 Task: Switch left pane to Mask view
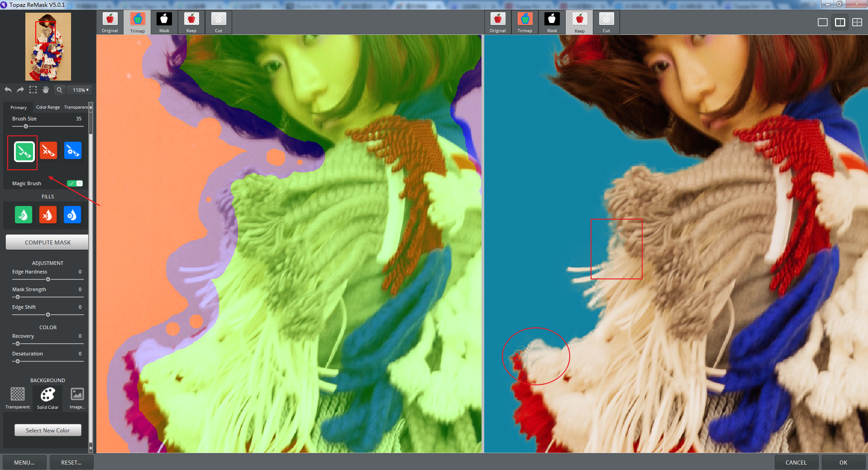[164, 23]
